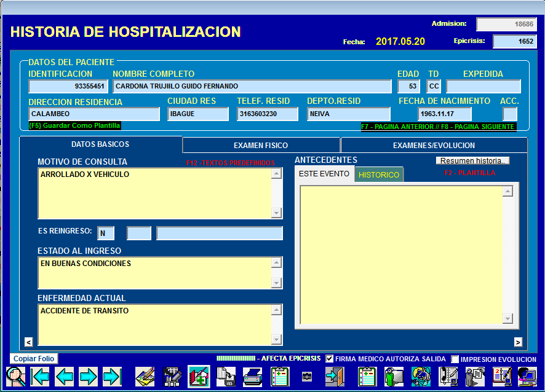Click Depto. Resid field Neiva

pyautogui.click(x=349, y=114)
